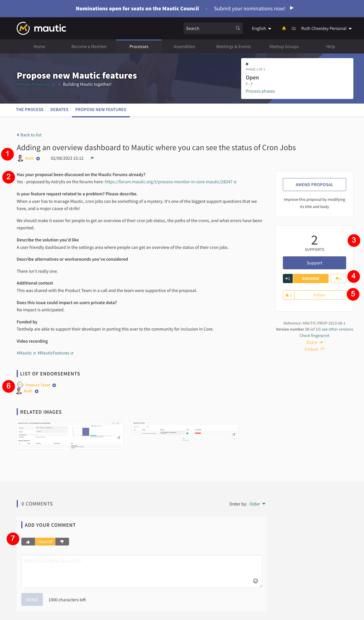Screen dimensions: 364x620
Task: Open the first related image thumbnail
Action: pos(70,435)
